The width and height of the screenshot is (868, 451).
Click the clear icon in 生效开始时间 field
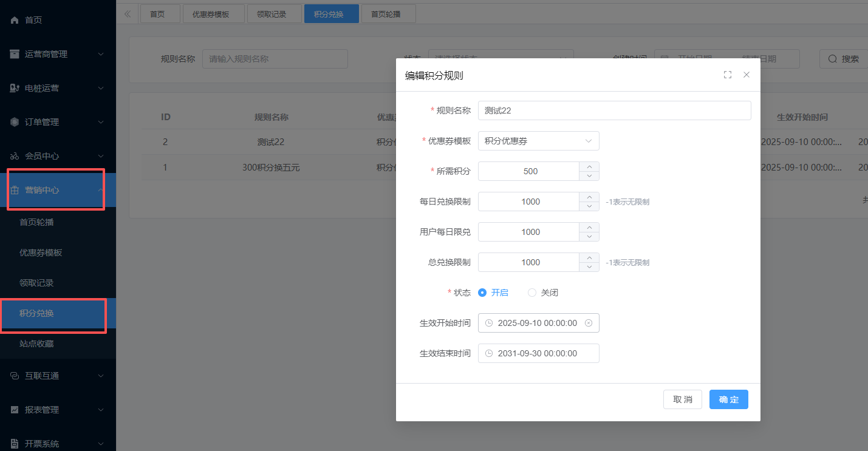click(588, 323)
